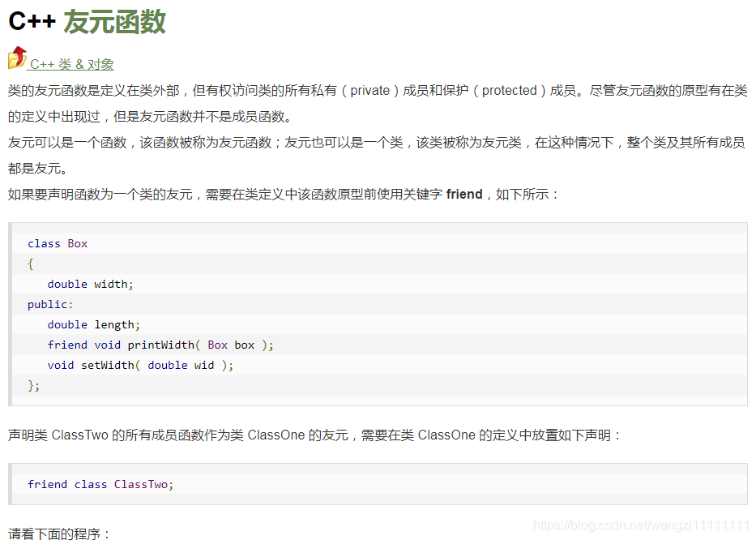Click the line "void setWidth( double wid );"
Image resolution: width=756 pixels, height=540 pixels.
click(x=140, y=366)
